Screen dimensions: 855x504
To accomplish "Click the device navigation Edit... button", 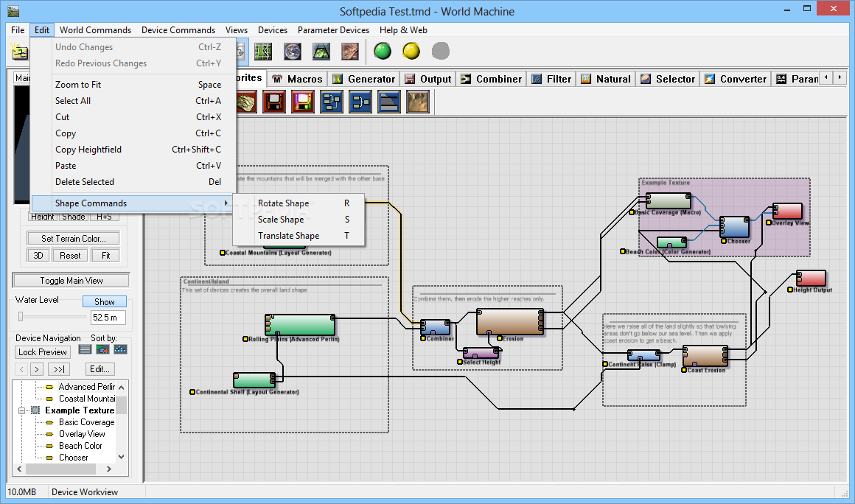I will [100, 369].
